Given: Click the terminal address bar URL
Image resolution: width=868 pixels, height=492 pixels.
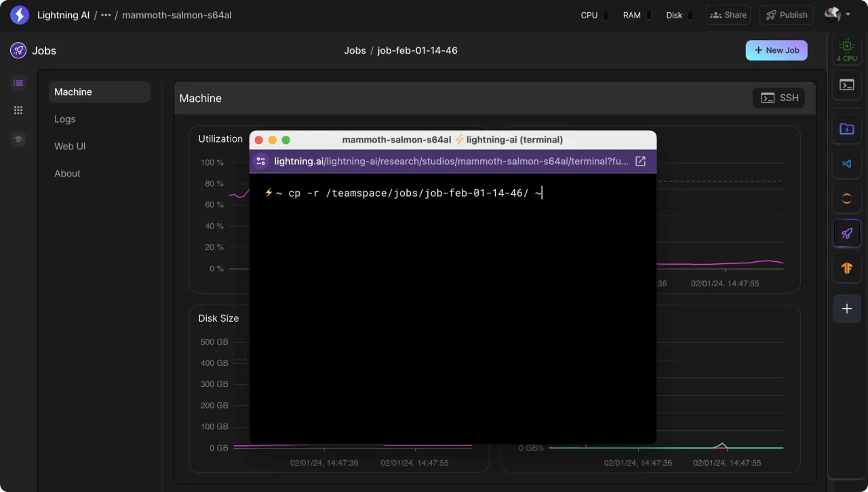Looking at the screenshot, I should click(x=451, y=162).
